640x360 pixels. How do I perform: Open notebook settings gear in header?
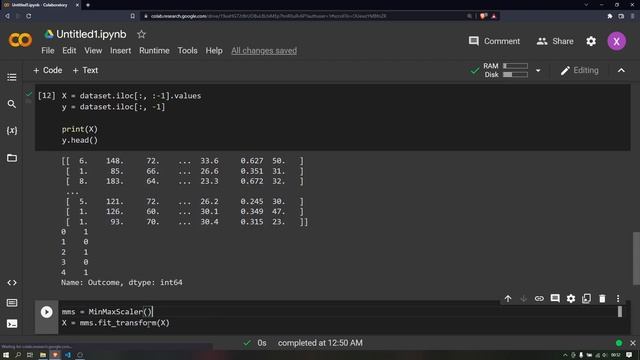(x=591, y=41)
